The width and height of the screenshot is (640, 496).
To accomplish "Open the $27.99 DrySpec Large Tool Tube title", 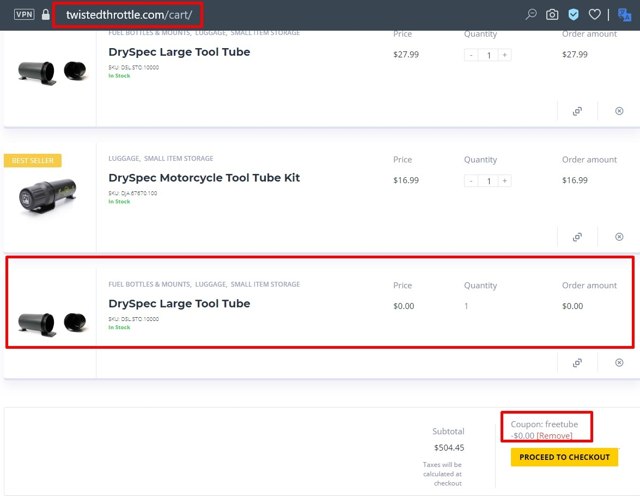I will (179, 52).
